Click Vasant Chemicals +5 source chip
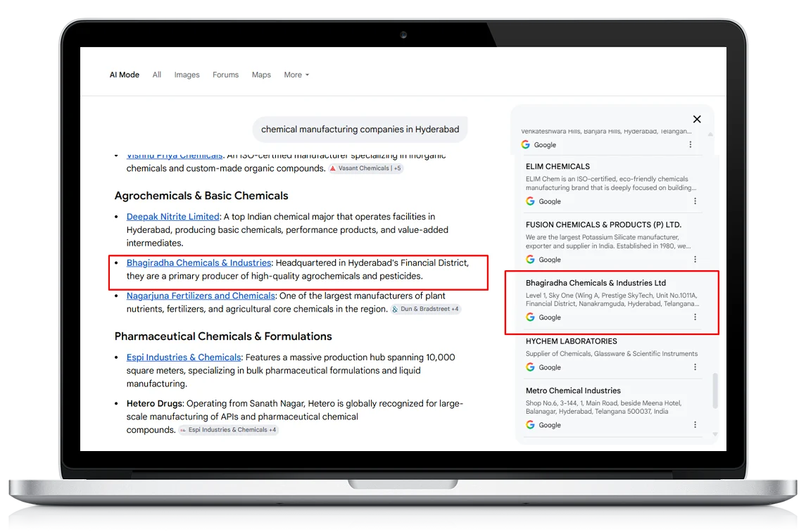 click(x=365, y=169)
